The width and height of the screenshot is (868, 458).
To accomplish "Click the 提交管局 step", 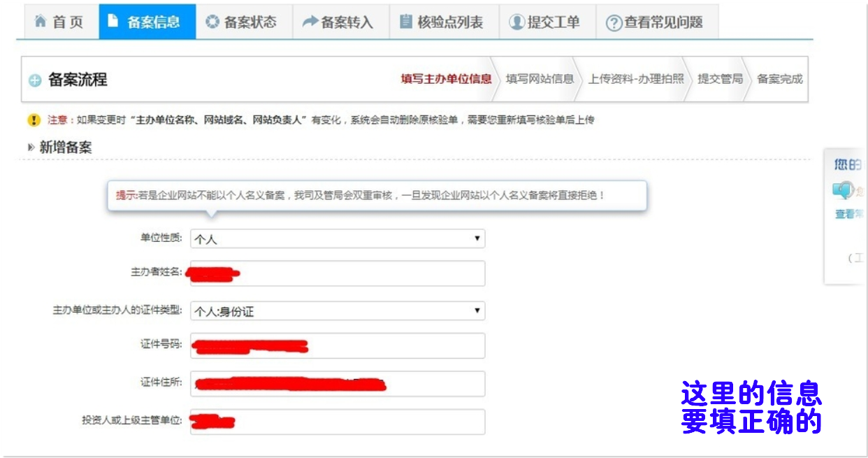I will [x=720, y=79].
